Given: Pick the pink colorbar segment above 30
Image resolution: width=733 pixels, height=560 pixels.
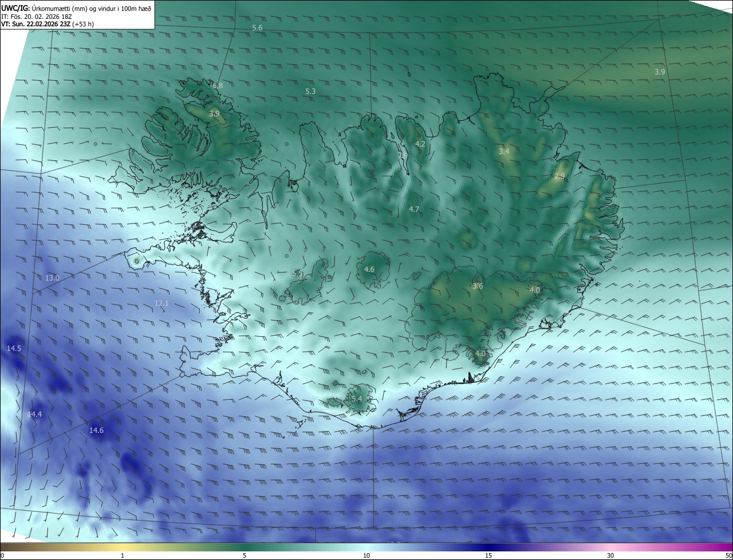Looking at the screenshot, I should click(610, 547).
